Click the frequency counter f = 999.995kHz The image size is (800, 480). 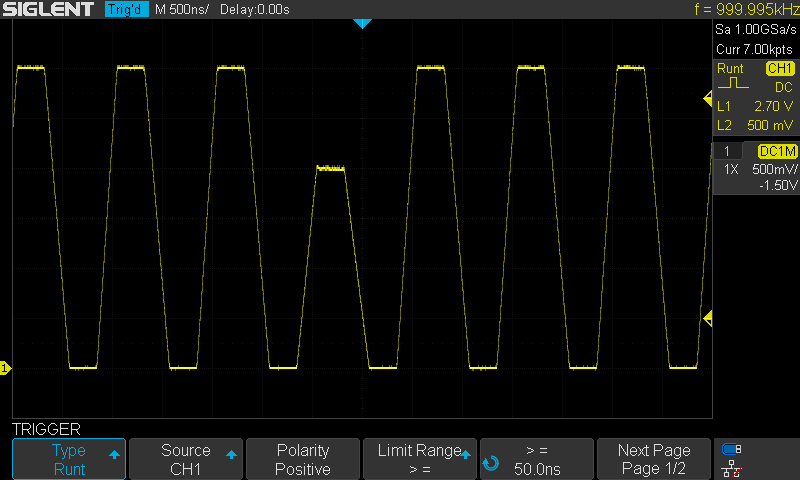(747, 9)
